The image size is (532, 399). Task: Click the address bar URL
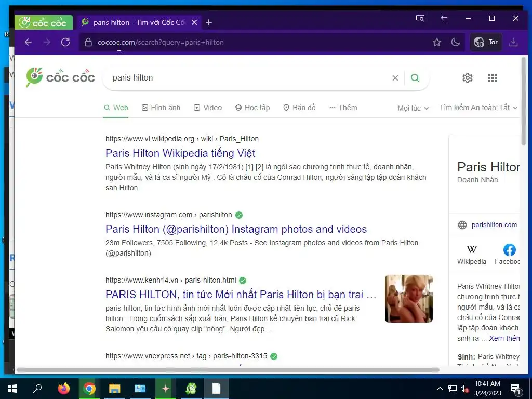point(161,43)
